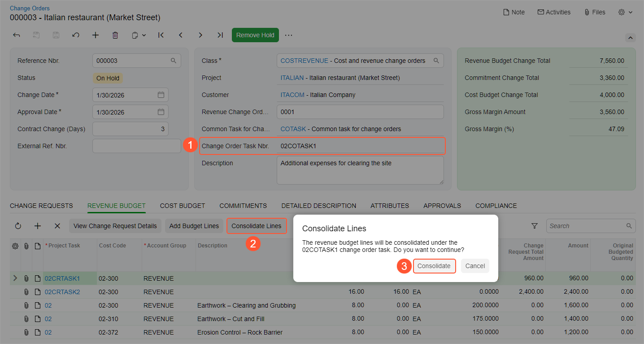Go to the previous record
The width and height of the screenshot is (644, 344).
pos(181,35)
